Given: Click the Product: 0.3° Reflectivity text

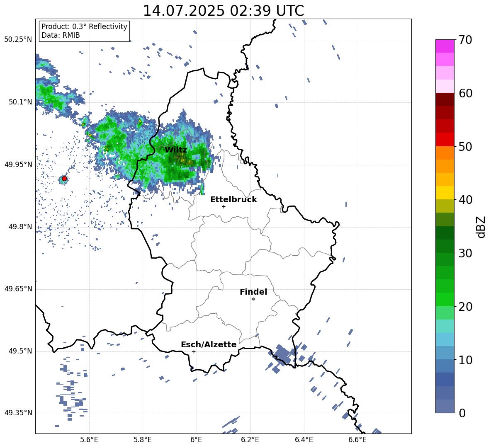Looking at the screenshot, I should click(x=84, y=26).
